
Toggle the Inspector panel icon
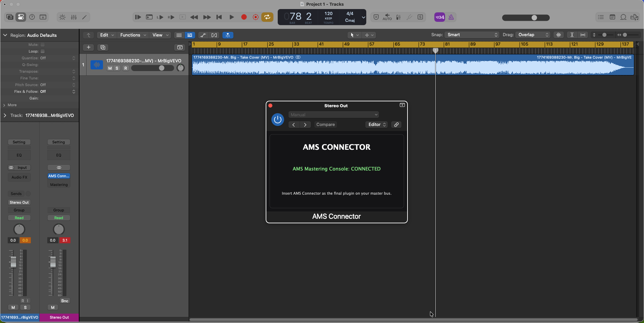[21, 17]
